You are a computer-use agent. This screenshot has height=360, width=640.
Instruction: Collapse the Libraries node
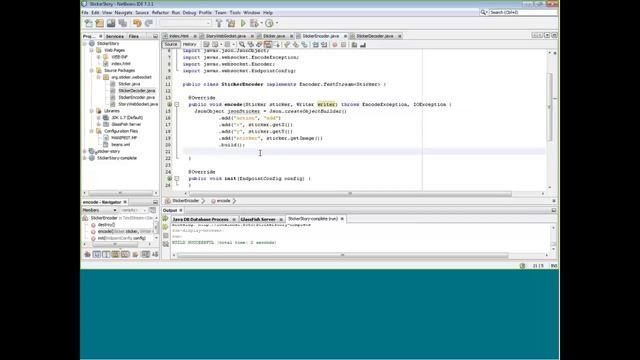click(x=92, y=111)
